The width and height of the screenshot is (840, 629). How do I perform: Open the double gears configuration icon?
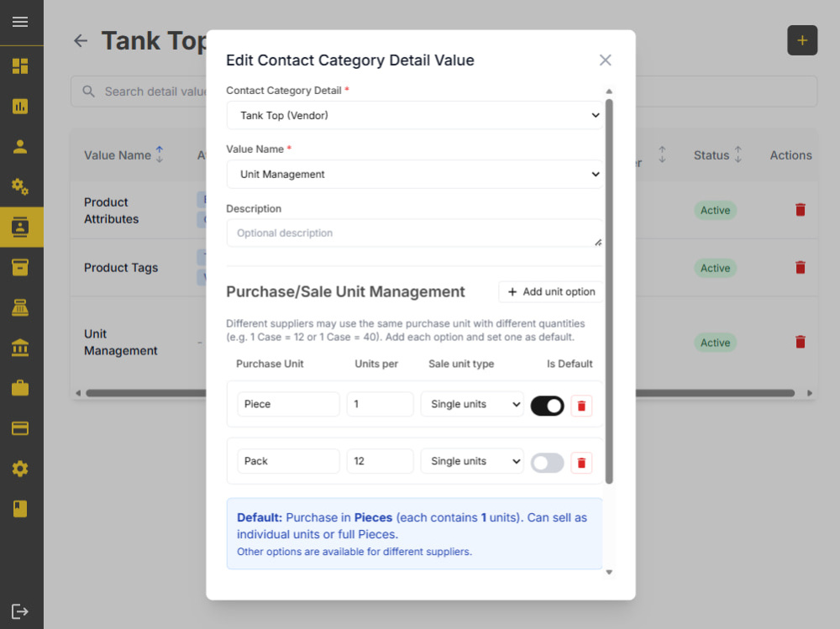click(20, 186)
